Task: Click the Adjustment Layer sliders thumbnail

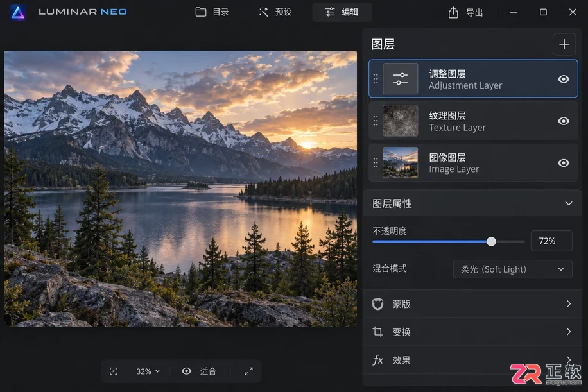Action: click(x=400, y=79)
